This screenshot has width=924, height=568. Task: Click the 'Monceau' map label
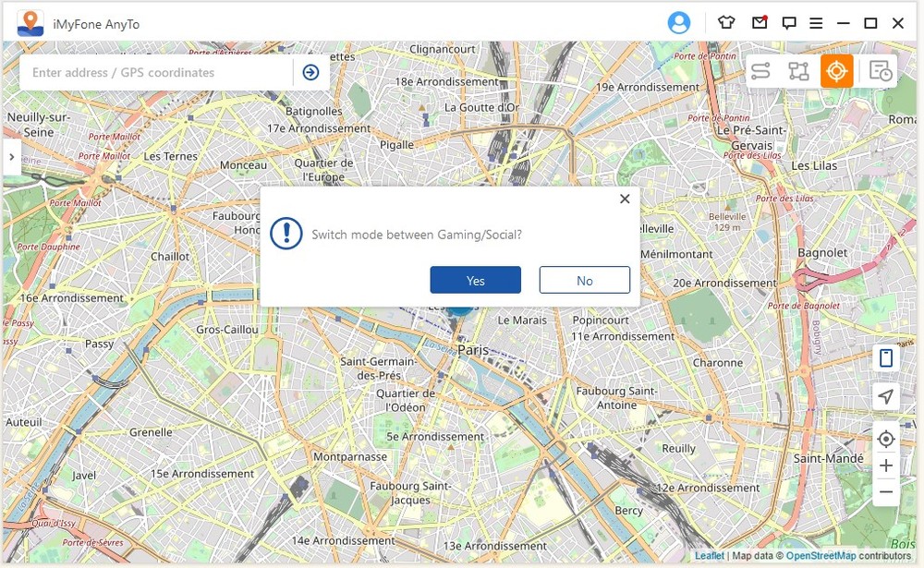pos(243,165)
